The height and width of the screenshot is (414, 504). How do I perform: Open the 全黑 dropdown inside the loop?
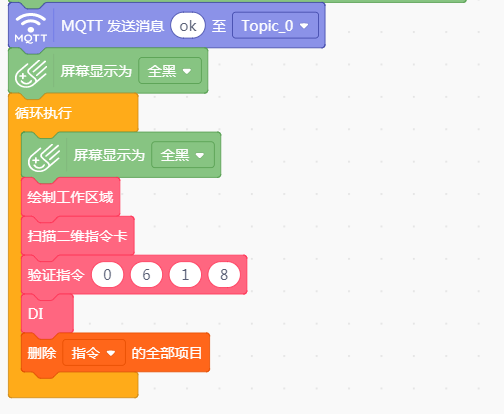point(183,155)
